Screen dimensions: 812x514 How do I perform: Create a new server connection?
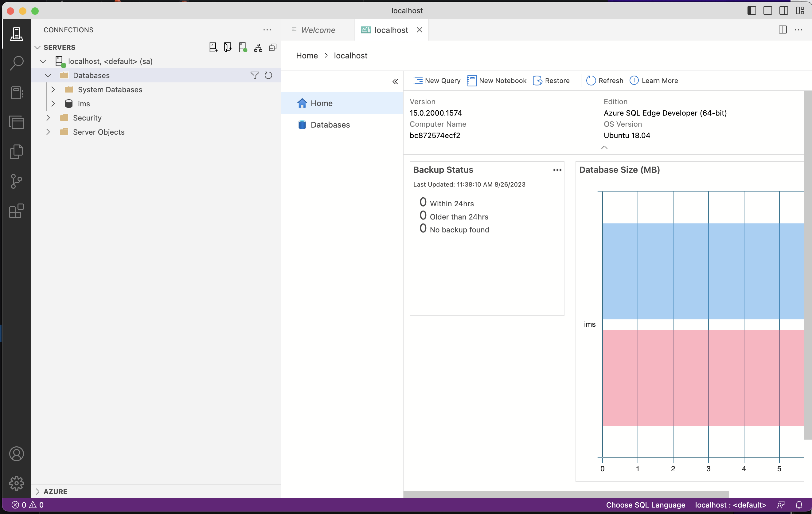(x=213, y=47)
